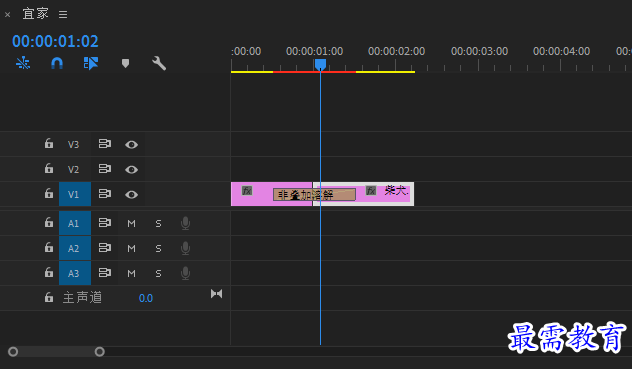
Task: Mute track A2
Action: (x=131, y=248)
